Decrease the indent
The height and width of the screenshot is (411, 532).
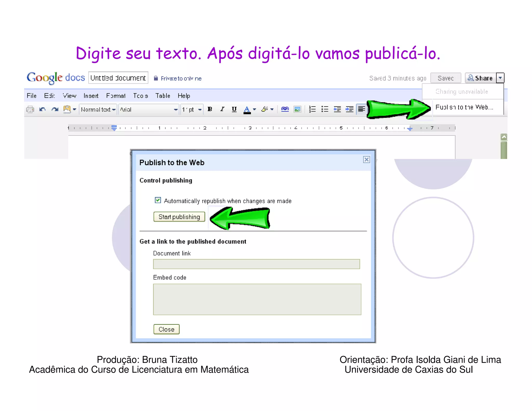[337, 109]
